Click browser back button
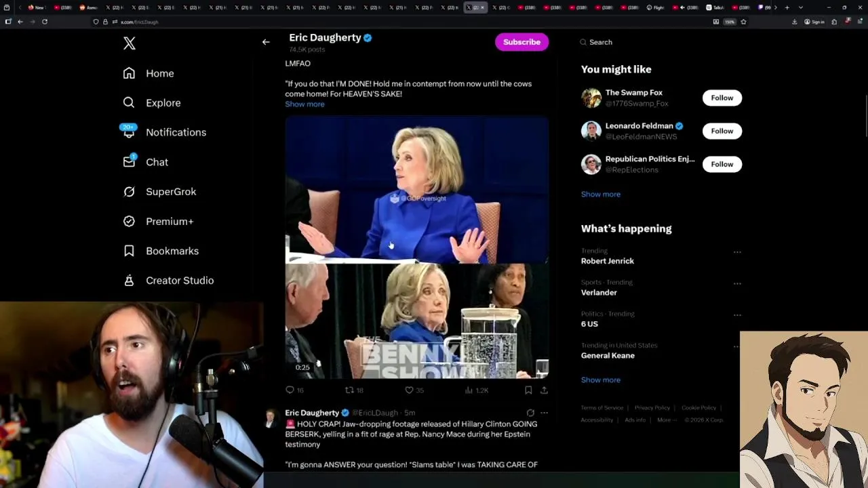 pos(20,22)
